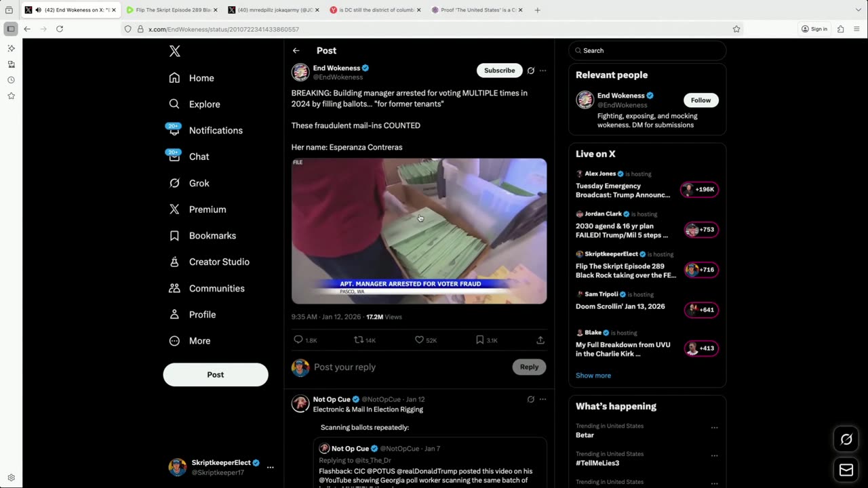Open browser application menu
Screen dimensions: 868x488
tap(857, 29)
